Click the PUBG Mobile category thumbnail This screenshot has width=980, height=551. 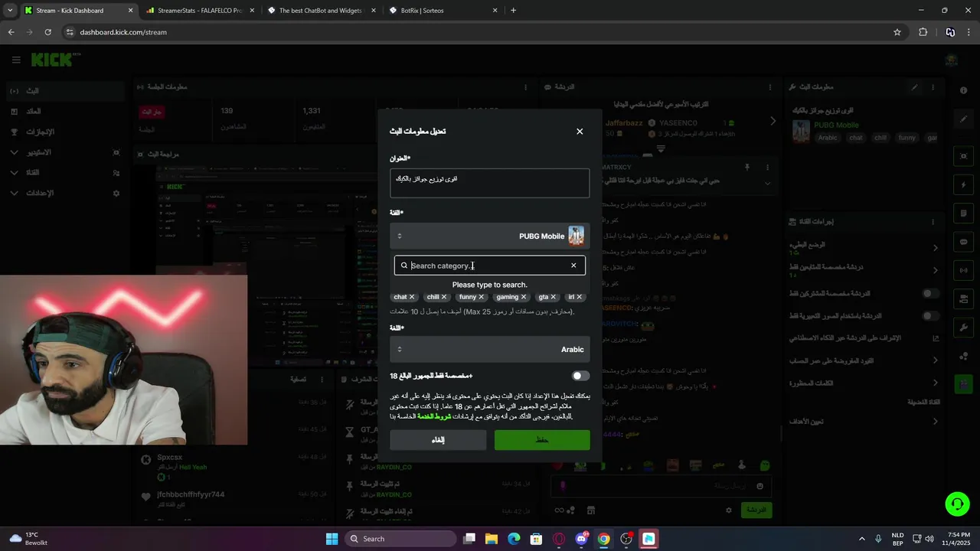coord(576,236)
